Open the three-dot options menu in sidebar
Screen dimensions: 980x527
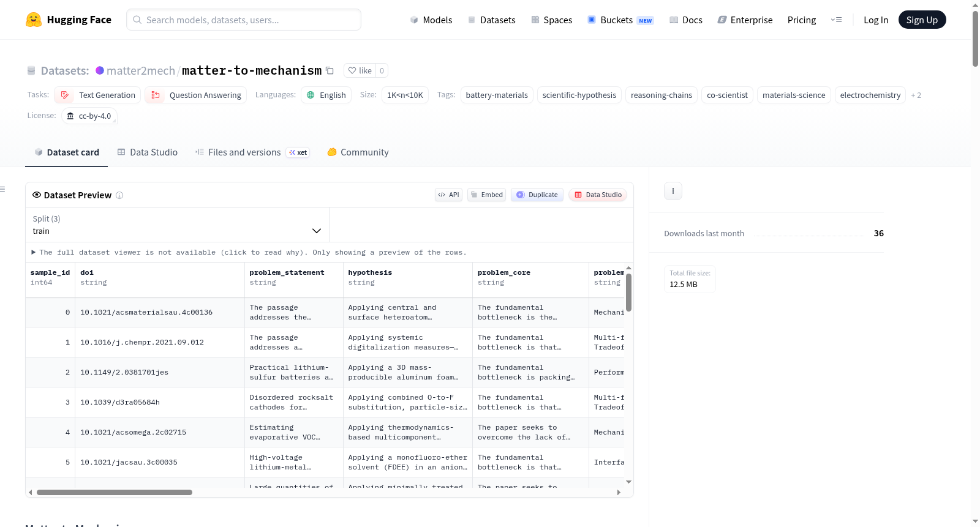point(673,191)
